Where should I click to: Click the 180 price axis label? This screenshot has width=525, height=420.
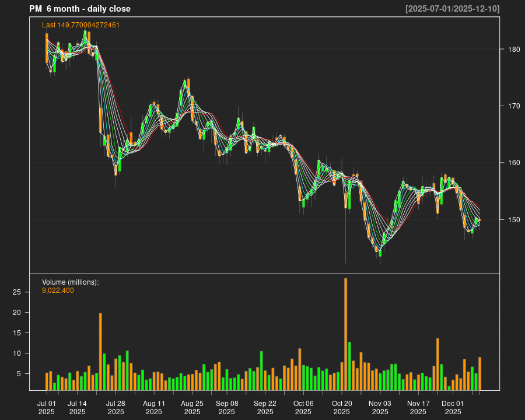(x=513, y=50)
